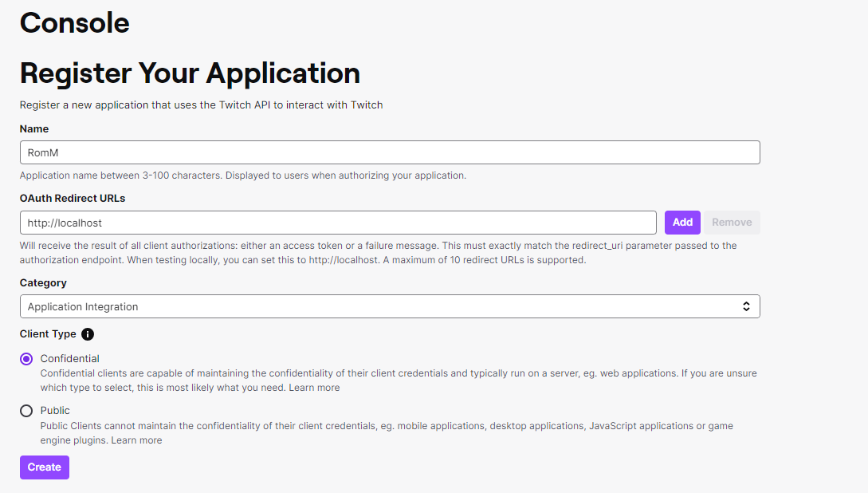Open Learn more link under Confidential
The height and width of the screenshot is (493, 868).
[x=314, y=388]
